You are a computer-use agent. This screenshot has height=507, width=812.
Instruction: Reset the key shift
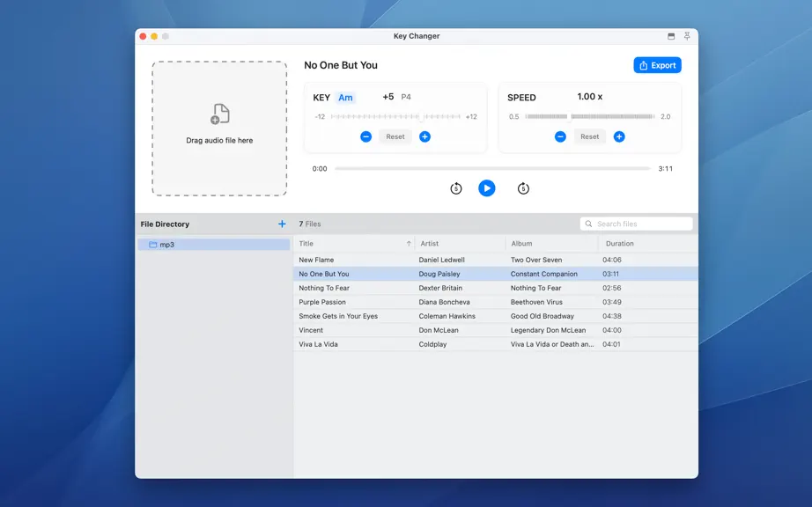pyautogui.click(x=395, y=136)
